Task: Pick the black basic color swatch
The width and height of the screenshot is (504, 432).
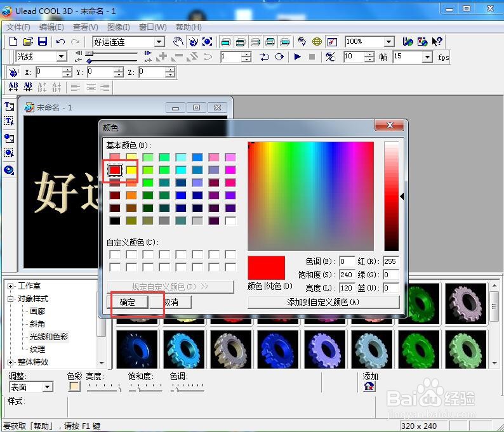Action: point(115,221)
